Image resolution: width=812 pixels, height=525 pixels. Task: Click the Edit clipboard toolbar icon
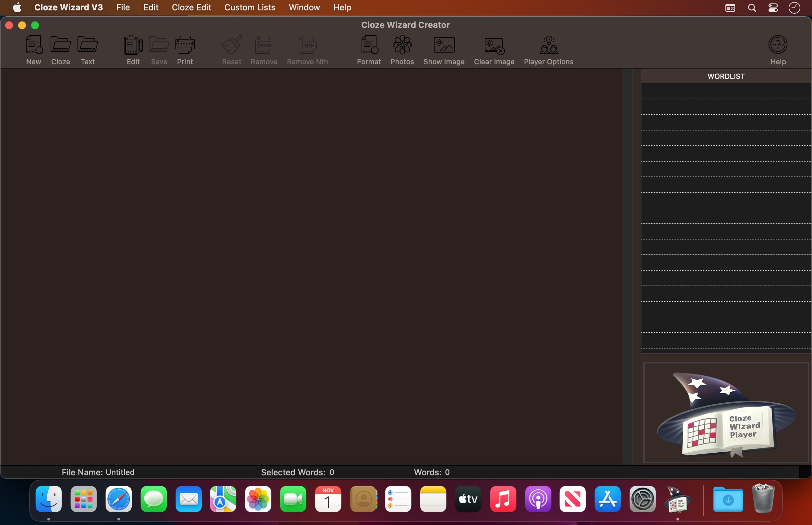click(133, 45)
